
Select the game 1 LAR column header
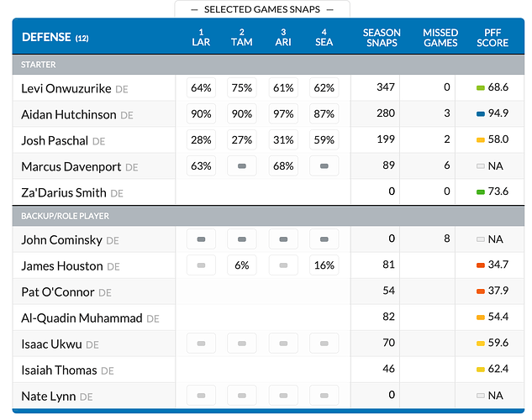pyautogui.click(x=201, y=38)
